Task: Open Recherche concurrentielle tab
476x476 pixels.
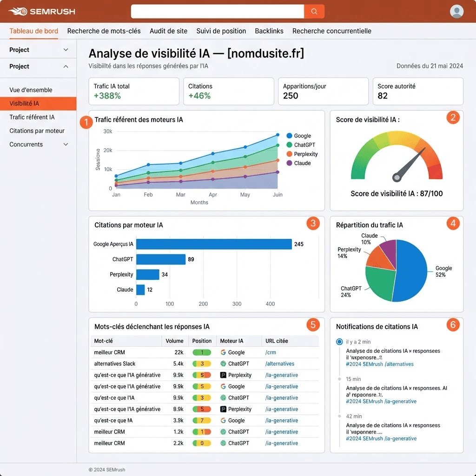Action: tap(332, 31)
